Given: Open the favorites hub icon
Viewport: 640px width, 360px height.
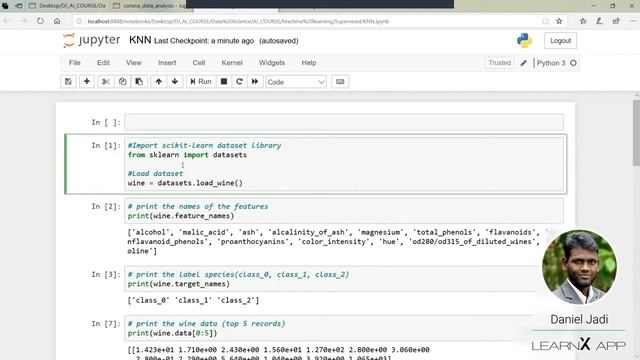Looking at the screenshot, I should [x=583, y=21].
